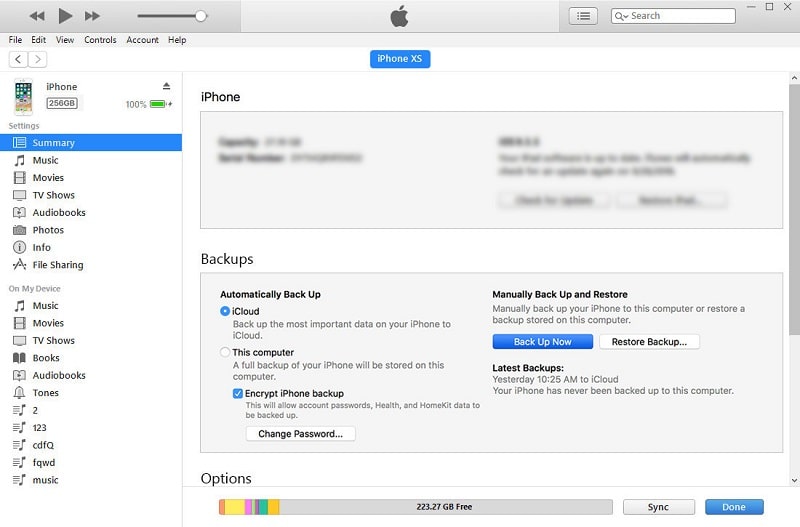The image size is (800, 527).
Task: Open Books icon under On My Device
Action: 19,358
